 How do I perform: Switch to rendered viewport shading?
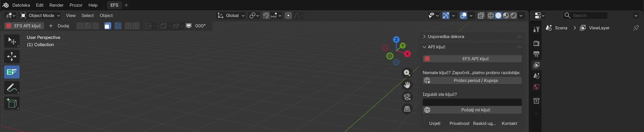point(514,15)
